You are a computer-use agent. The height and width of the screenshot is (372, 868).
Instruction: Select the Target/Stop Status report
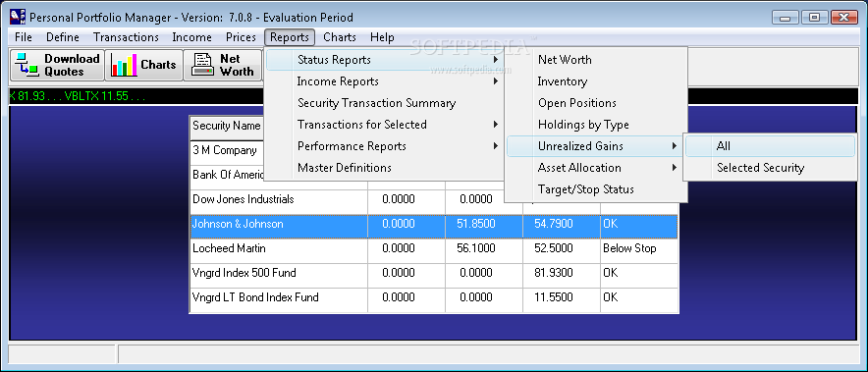[596, 189]
